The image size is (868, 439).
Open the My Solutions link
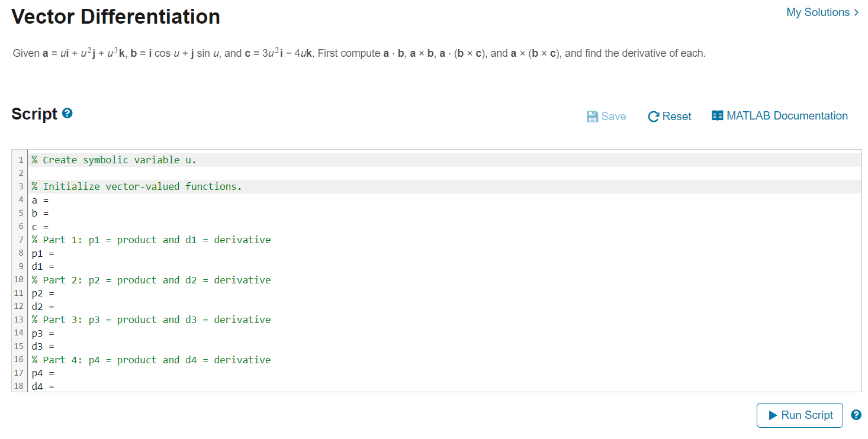coord(817,12)
